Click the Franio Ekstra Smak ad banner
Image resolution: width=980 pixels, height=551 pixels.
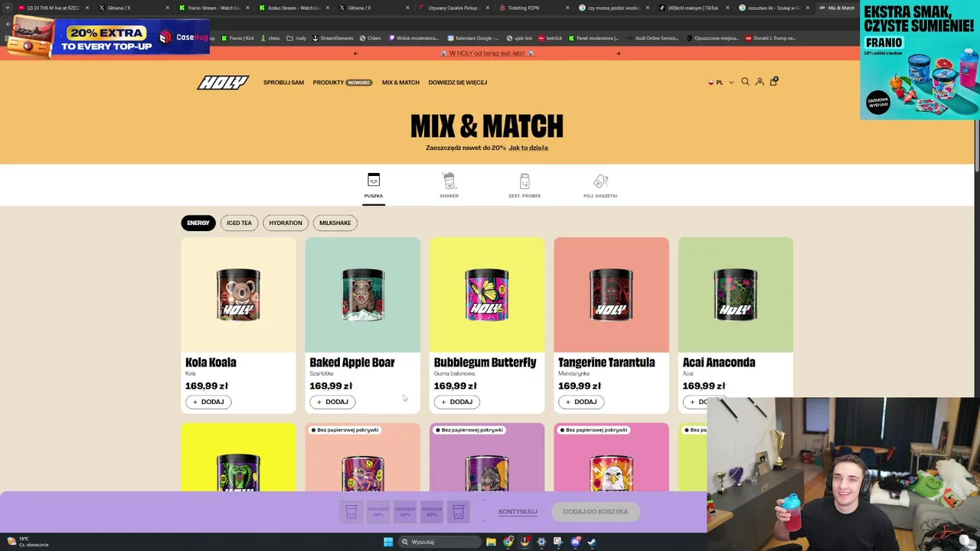click(920, 60)
